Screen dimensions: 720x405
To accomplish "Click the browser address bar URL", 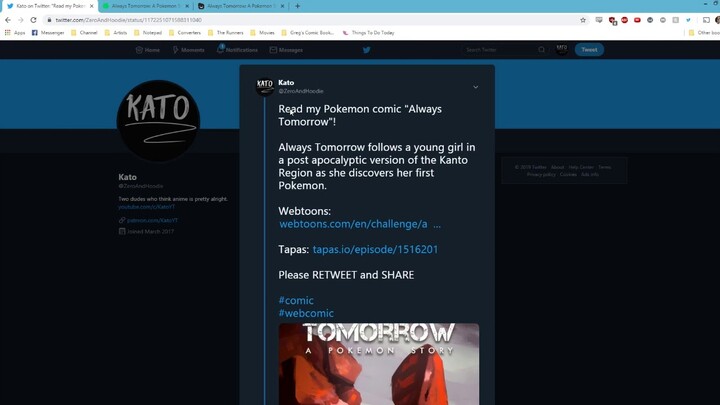I will 129,20.
